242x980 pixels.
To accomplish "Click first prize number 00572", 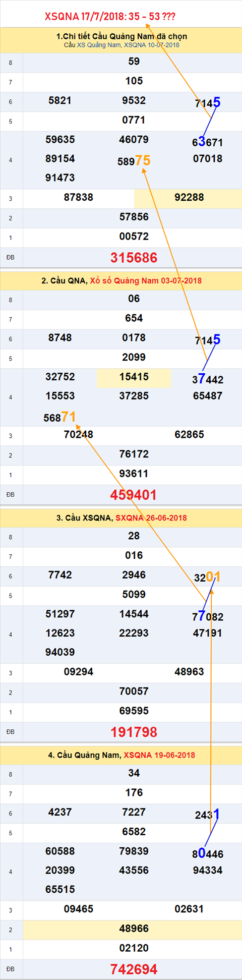I will coord(134,236).
